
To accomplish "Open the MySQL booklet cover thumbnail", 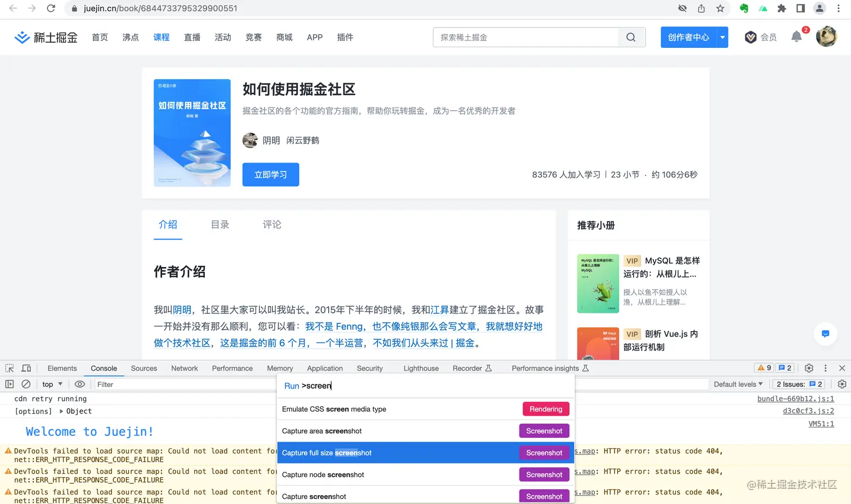I will click(x=598, y=283).
